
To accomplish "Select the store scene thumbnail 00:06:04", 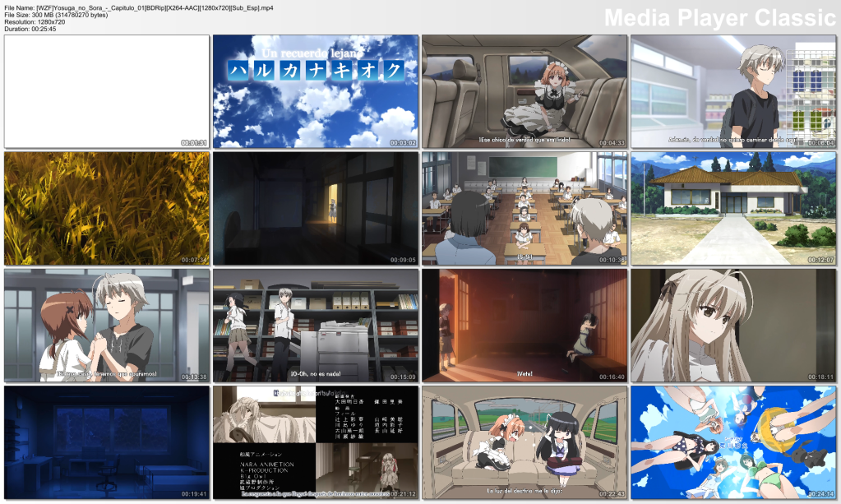I will pyautogui.click(x=733, y=92).
